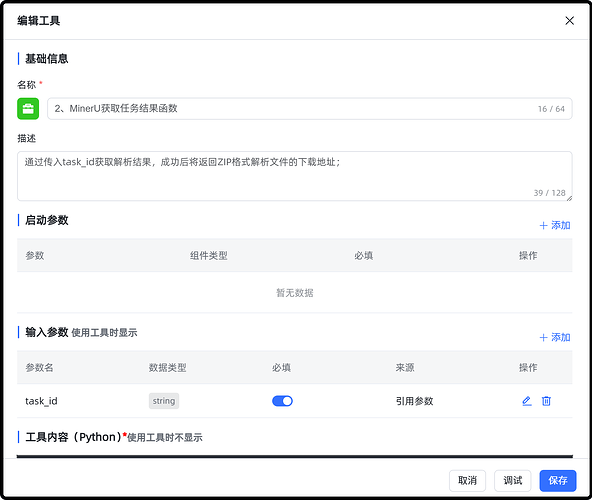
Task: Click the 数据类型 column header
Action: [167, 367]
